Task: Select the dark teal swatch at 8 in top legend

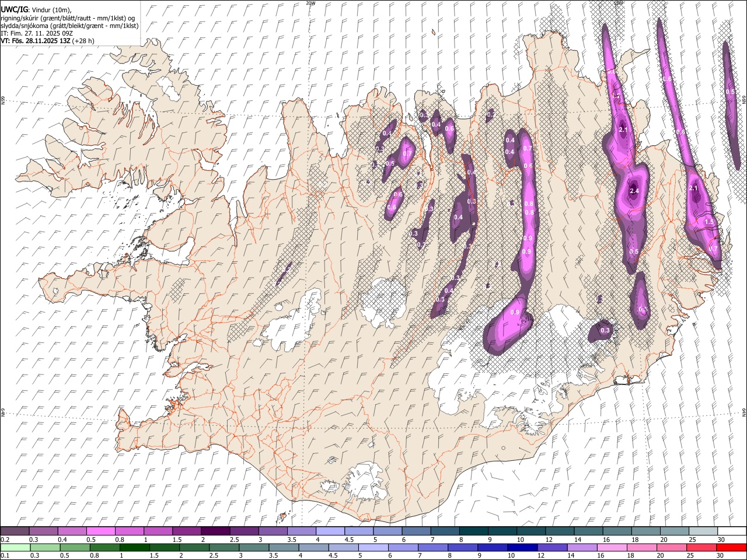Action: (473, 531)
